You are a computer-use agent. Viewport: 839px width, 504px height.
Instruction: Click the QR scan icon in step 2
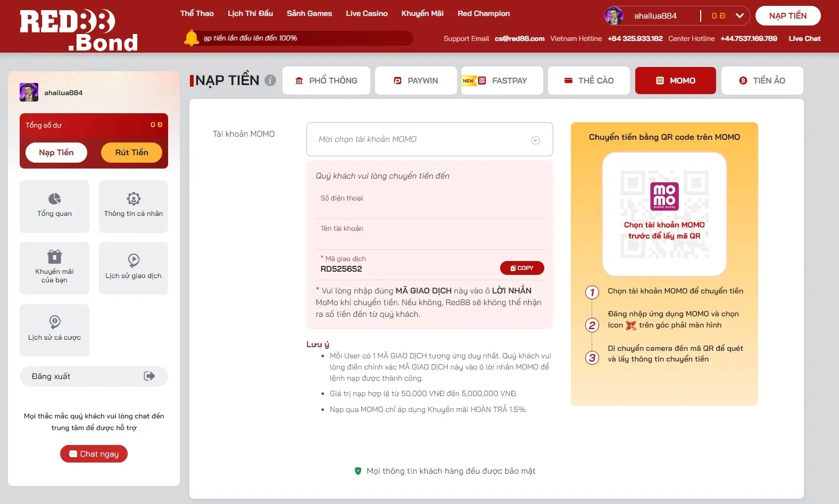[x=631, y=325]
